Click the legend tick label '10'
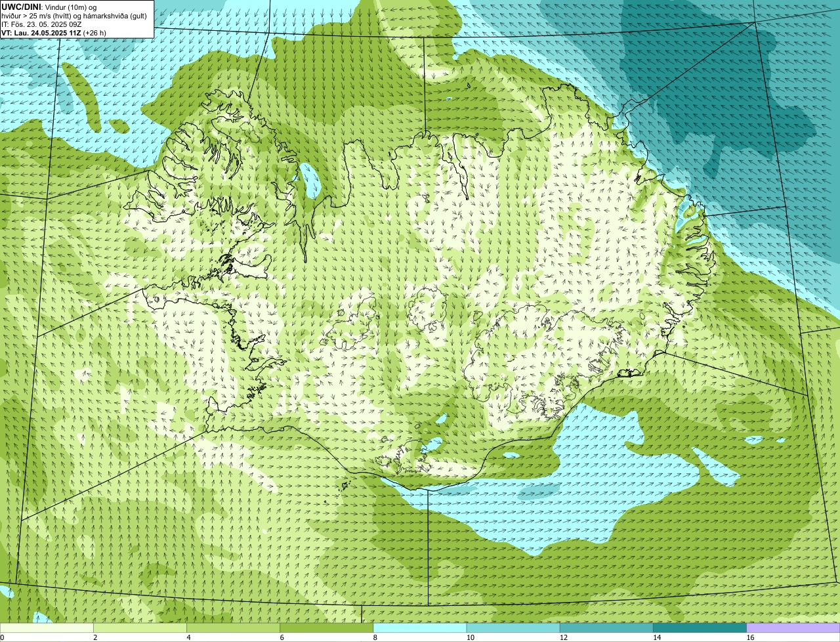 [471, 637]
